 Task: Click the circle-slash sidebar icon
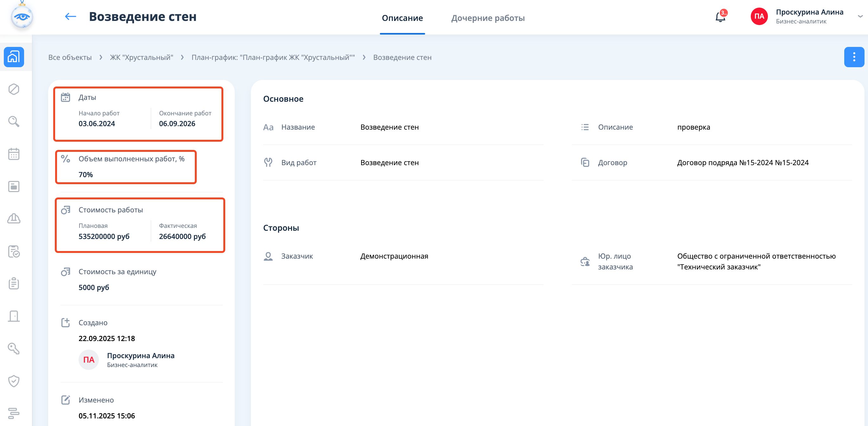click(14, 89)
